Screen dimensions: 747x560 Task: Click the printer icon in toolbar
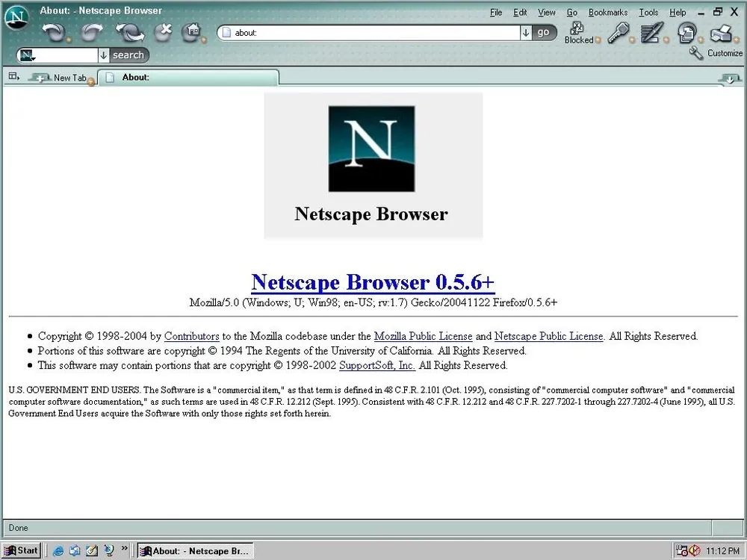click(x=723, y=32)
